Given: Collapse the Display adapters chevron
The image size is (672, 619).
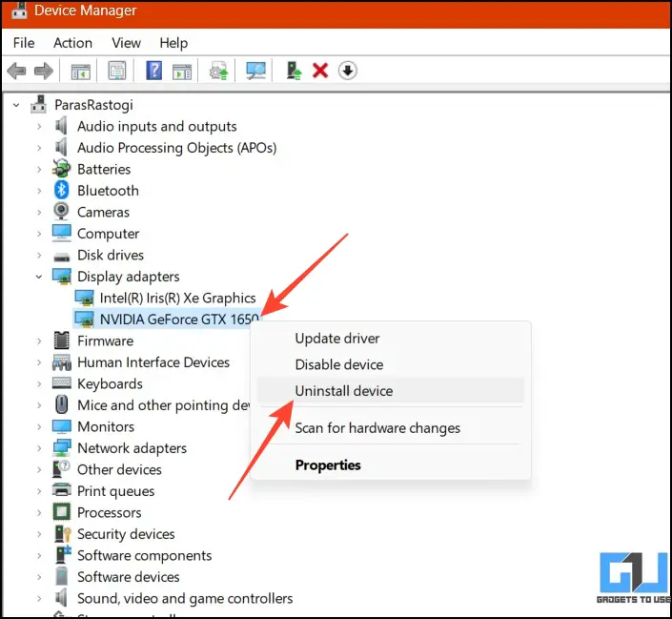Looking at the screenshot, I should (39, 277).
